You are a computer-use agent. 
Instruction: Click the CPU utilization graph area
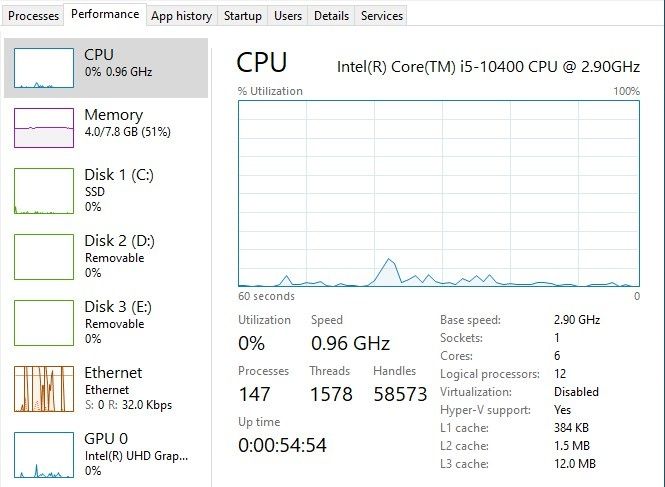click(x=438, y=192)
